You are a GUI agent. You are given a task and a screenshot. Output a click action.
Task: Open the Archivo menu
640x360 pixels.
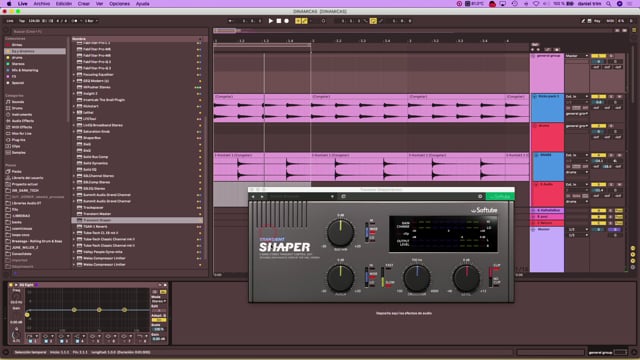42,4
